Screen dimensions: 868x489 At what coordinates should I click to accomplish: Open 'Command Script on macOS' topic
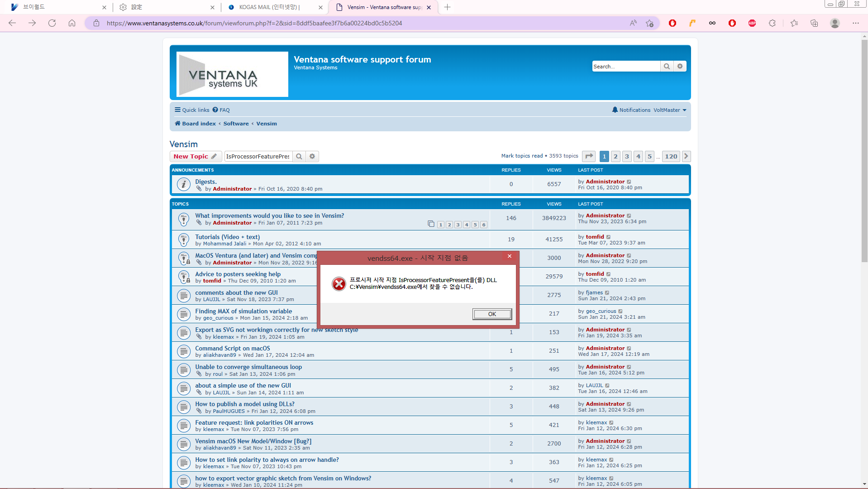232,348
